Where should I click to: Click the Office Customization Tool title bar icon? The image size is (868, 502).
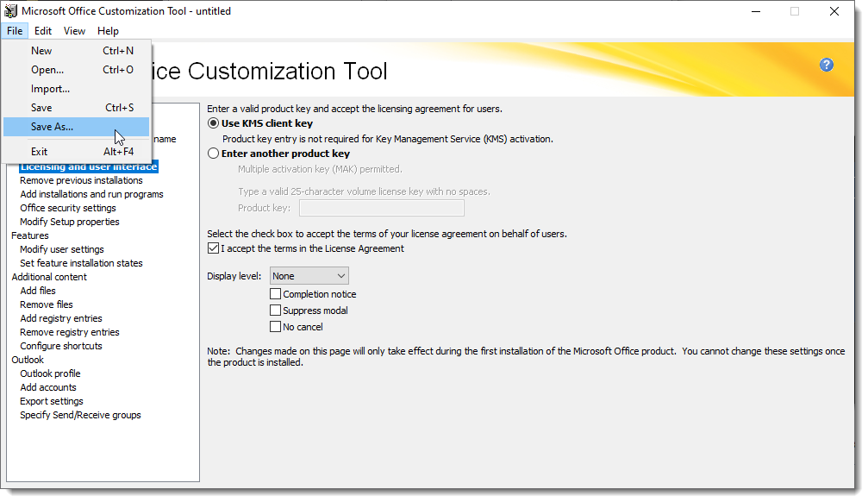(10, 11)
